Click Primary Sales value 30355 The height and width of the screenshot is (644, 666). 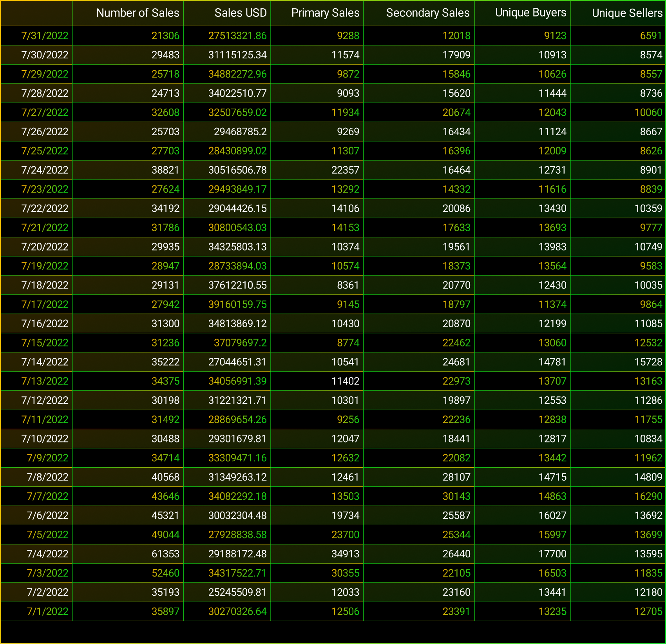pos(317,573)
